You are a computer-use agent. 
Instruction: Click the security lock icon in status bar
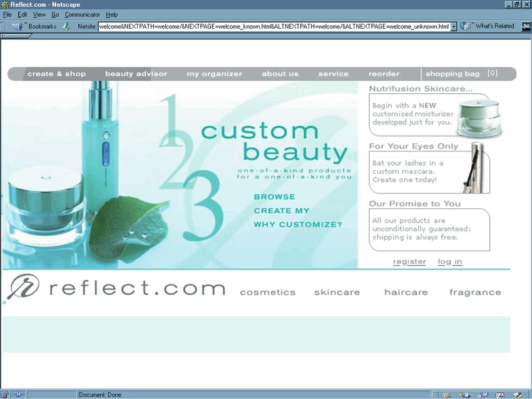[x=4, y=395]
